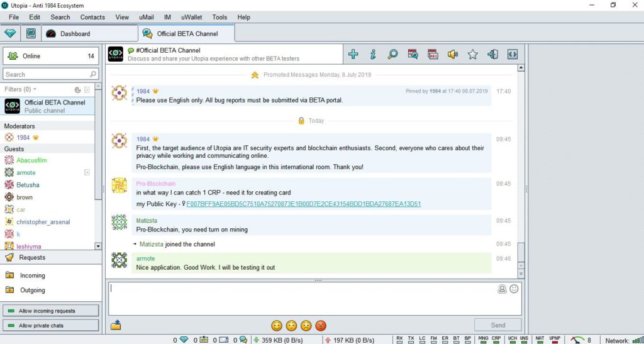Click the door exit icon in channel toolbar
The height and width of the screenshot is (344, 644).
(x=493, y=54)
